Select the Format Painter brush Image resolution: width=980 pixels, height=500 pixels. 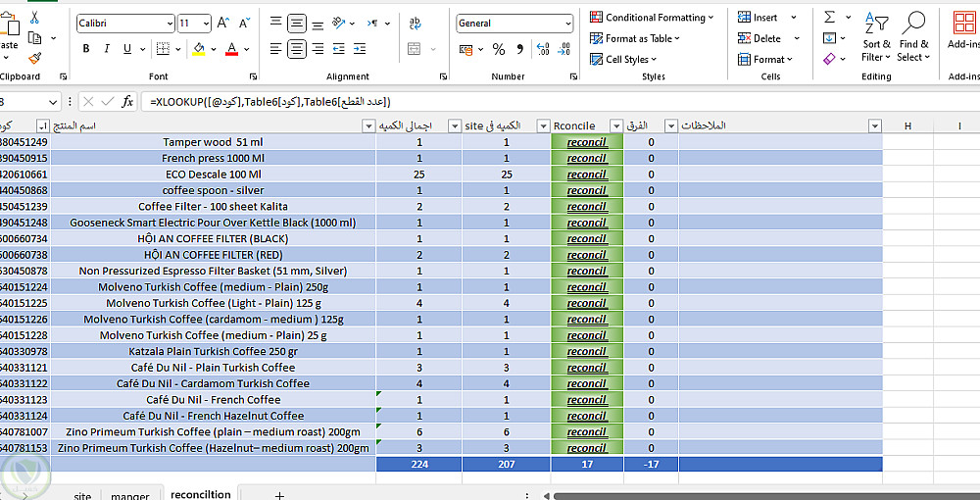pyautogui.click(x=34, y=59)
